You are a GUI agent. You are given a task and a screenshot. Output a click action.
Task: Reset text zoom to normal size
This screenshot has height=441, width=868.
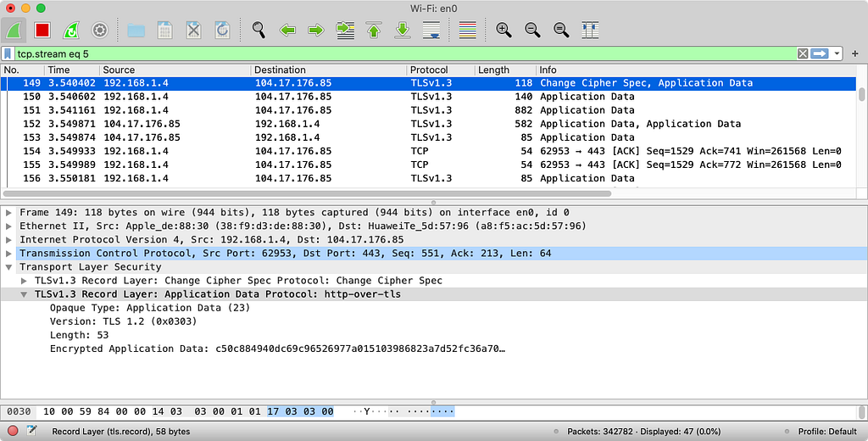(x=561, y=30)
